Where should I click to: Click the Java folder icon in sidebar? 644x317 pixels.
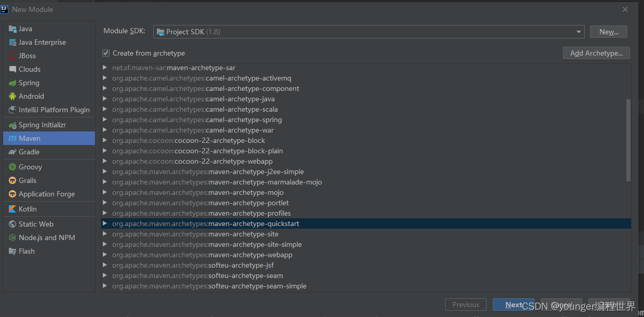click(13, 29)
